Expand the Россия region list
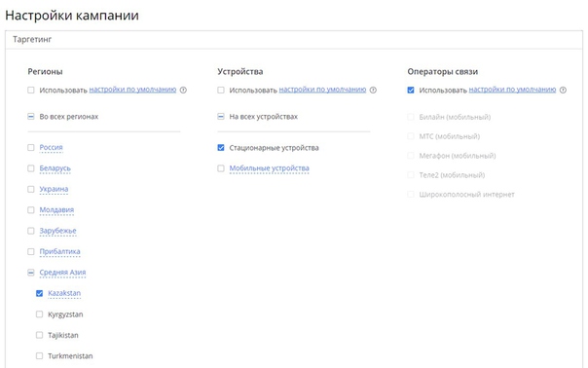Image resolution: width=588 pixels, height=368 pixels. [51, 147]
